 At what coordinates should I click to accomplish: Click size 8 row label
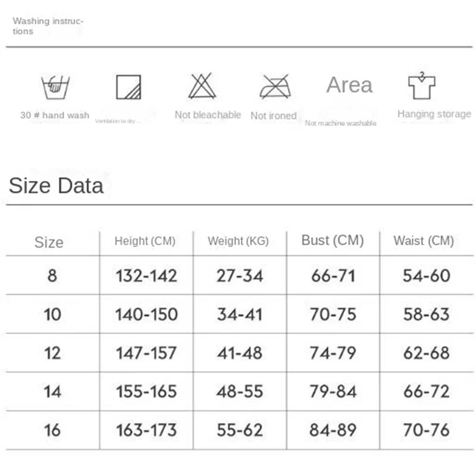[x=52, y=276]
